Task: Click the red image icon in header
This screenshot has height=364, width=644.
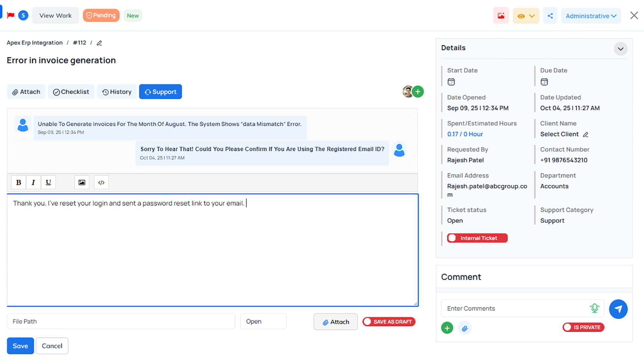Action: click(x=501, y=16)
